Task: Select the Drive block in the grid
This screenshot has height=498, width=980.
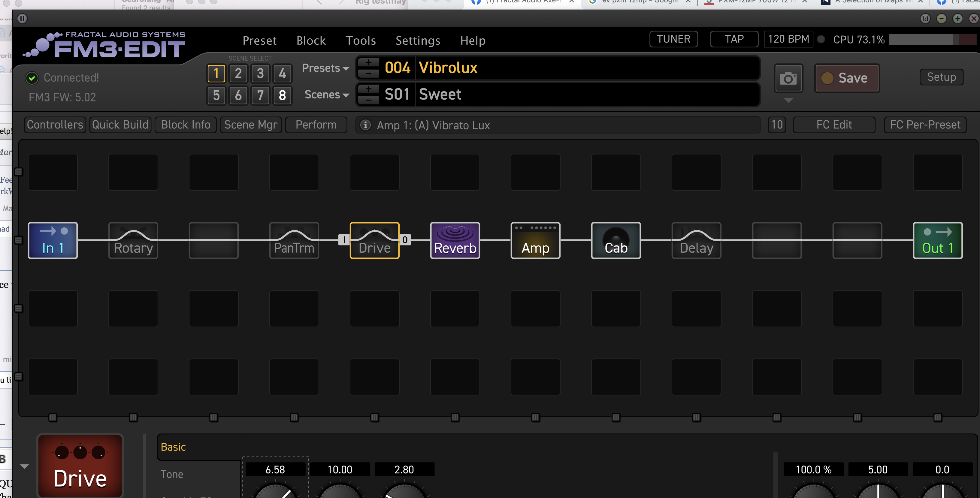Action: [375, 240]
